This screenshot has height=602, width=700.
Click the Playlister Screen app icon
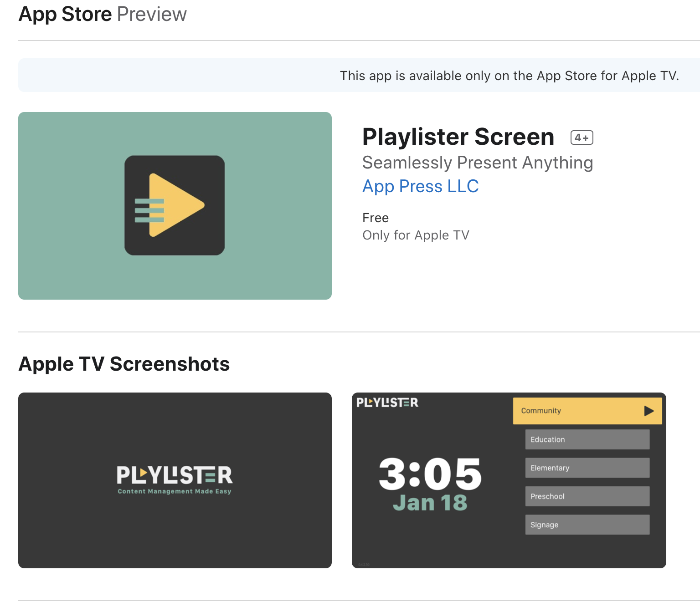click(x=175, y=206)
